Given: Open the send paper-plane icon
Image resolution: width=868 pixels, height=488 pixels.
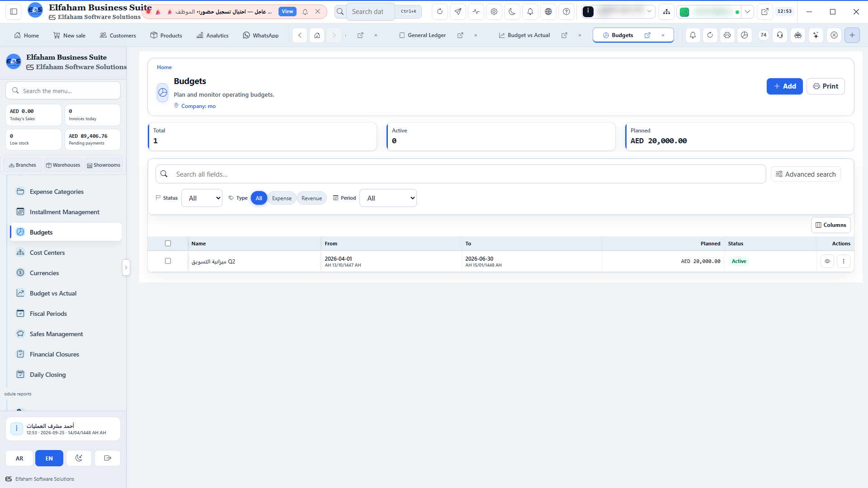Looking at the screenshot, I should click(x=458, y=12).
